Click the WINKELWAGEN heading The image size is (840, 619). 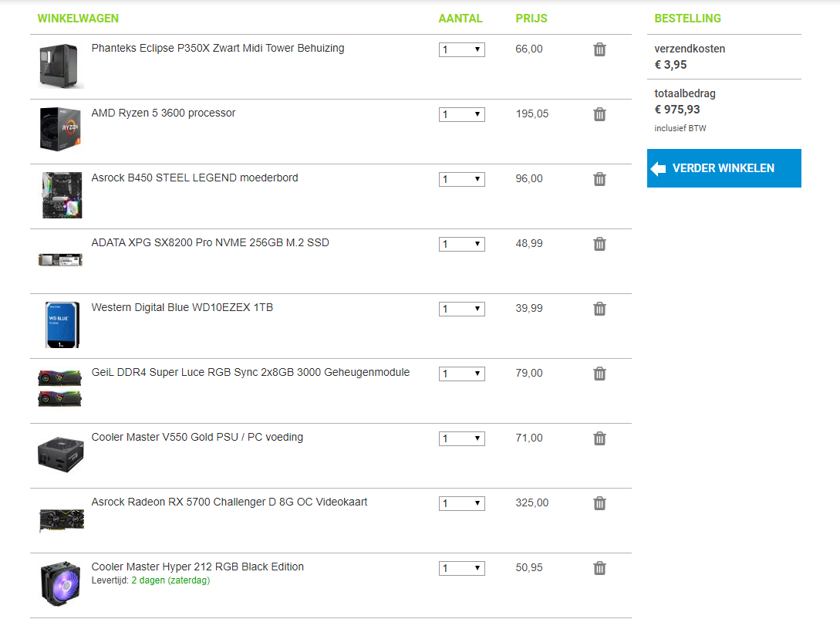coord(78,19)
